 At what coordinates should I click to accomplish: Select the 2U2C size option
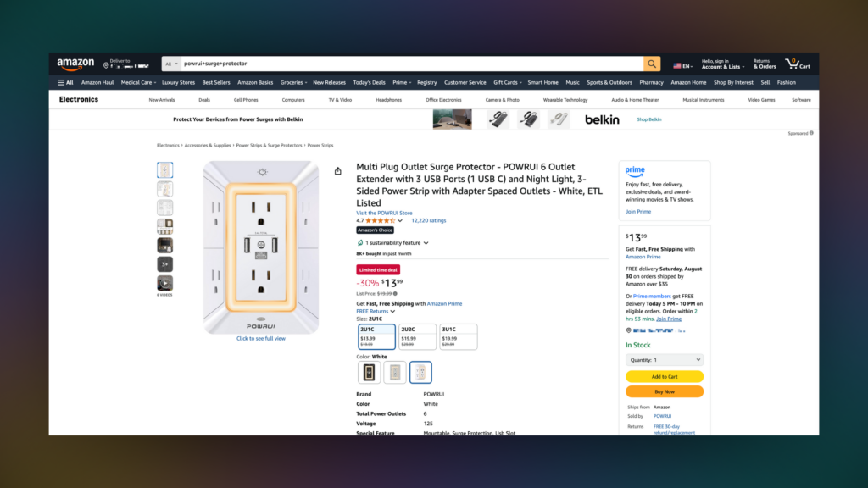[417, 336]
